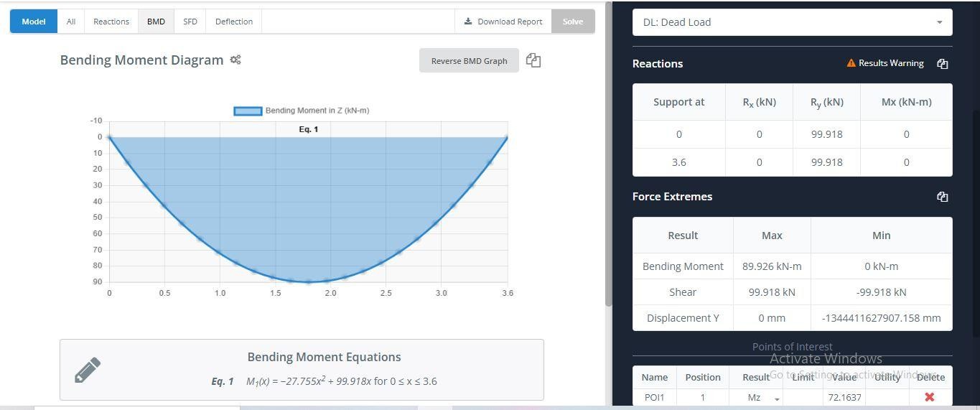
Task: Click the Solve button
Action: click(x=573, y=22)
